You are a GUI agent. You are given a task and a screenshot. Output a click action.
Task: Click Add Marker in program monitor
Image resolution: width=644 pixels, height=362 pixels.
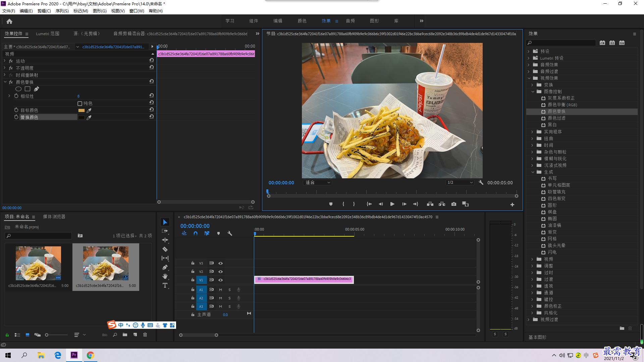point(331,204)
